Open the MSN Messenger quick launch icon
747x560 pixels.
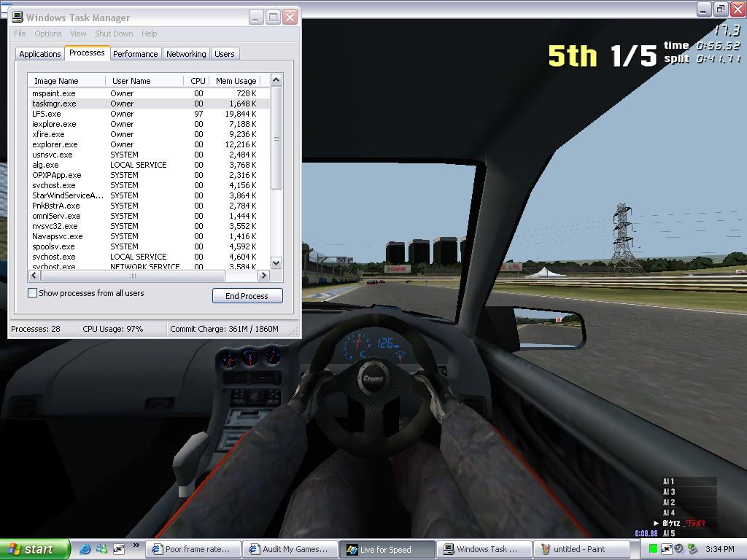coord(101,549)
